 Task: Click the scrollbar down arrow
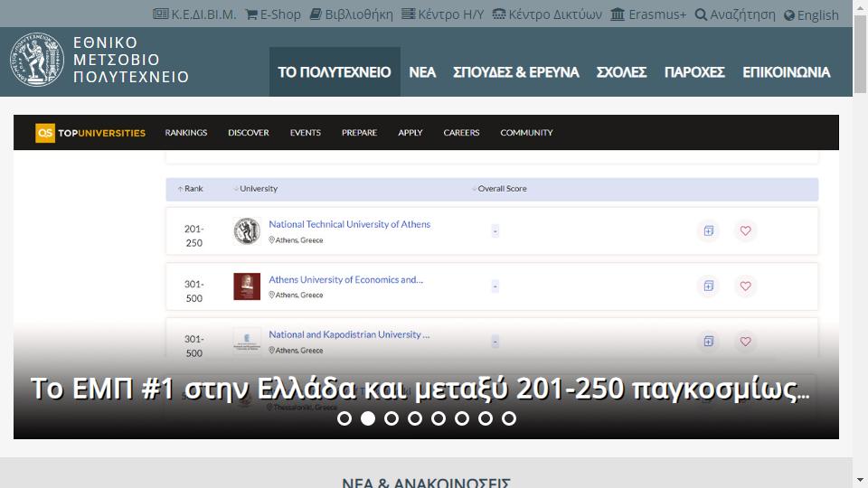tap(860, 480)
